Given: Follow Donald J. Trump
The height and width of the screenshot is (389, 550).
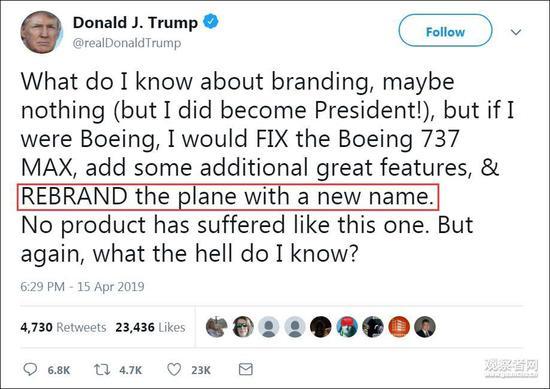Looking at the screenshot, I should pos(445,31).
